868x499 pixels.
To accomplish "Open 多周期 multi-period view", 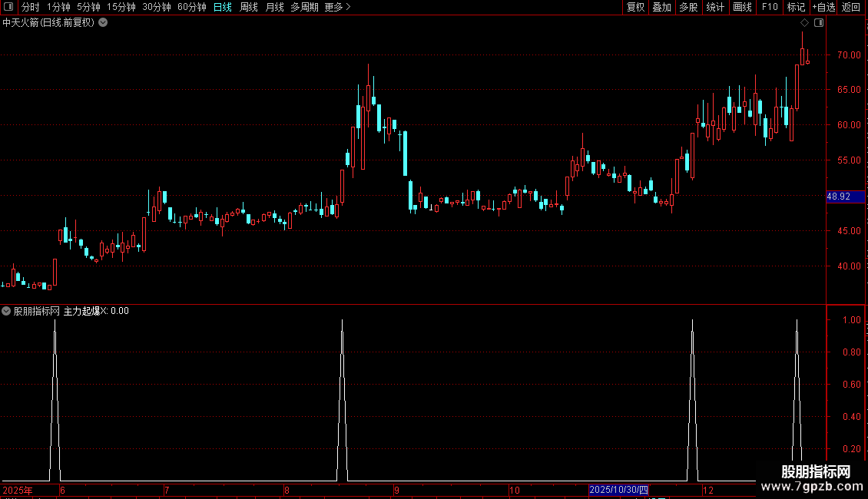I will pyautogui.click(x=304, y=7).
